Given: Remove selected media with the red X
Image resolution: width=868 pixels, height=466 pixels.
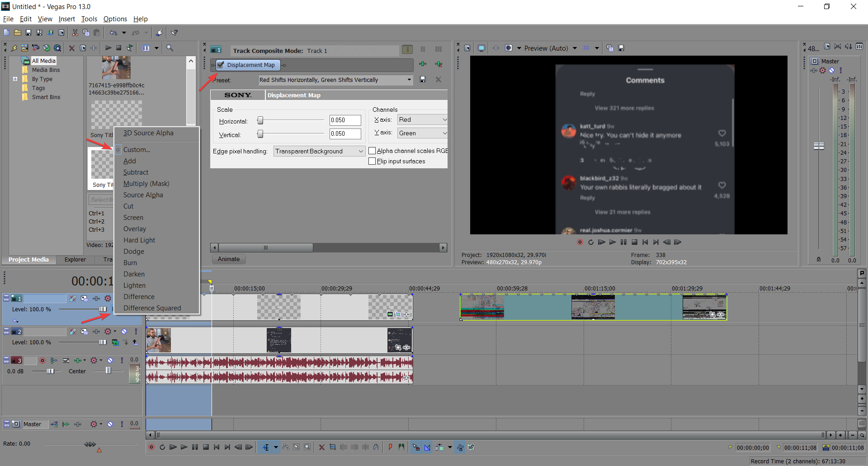Looking at the screenshot, I should (72, 48).
